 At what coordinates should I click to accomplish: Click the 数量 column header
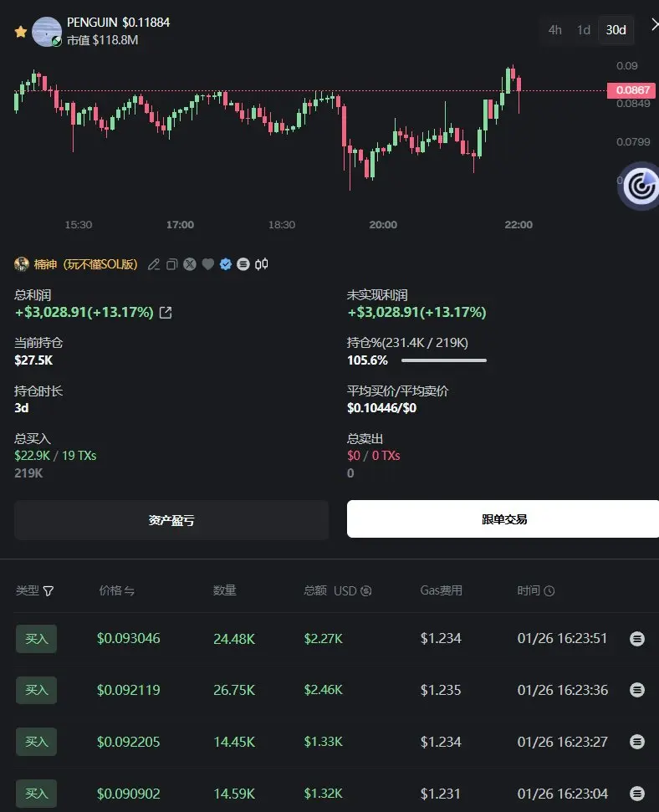(x=225, y=590)
